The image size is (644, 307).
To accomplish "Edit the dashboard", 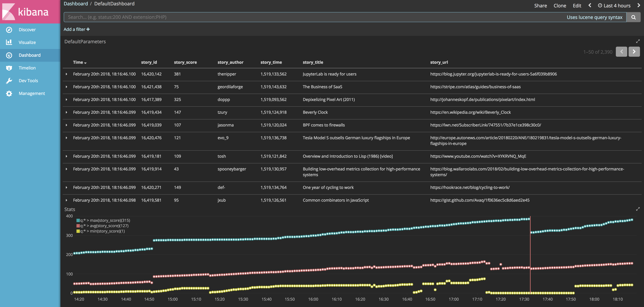I will [x=577, y=6].
